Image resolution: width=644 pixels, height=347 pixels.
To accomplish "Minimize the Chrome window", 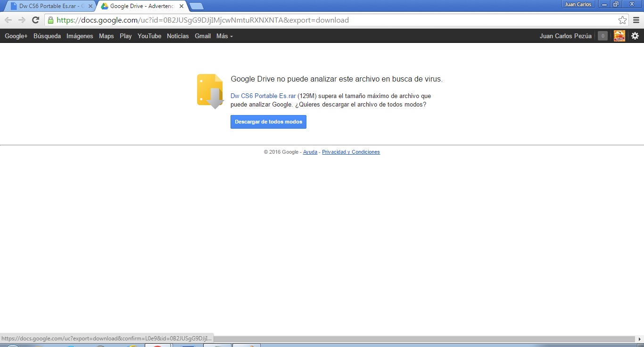I will (x=604, y=4).
